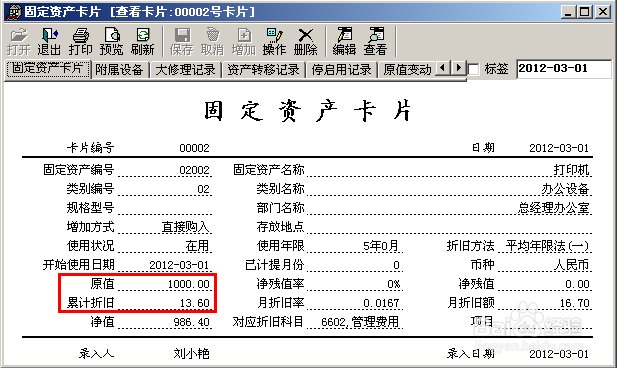Click the 部门名称 value 总经理办公室

554,208
